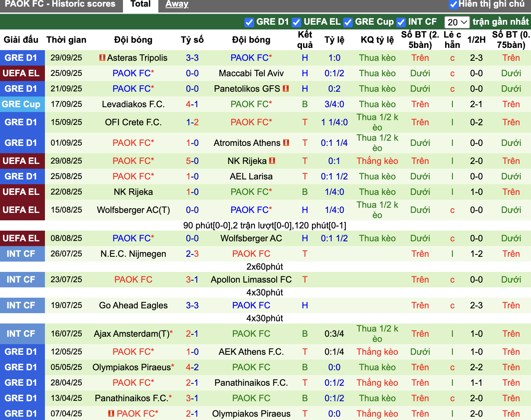This screenshot has width=531, height=420.
Task: Click PAOK FC away link in 29/09/25 row
Action: (x=251, y=58)
